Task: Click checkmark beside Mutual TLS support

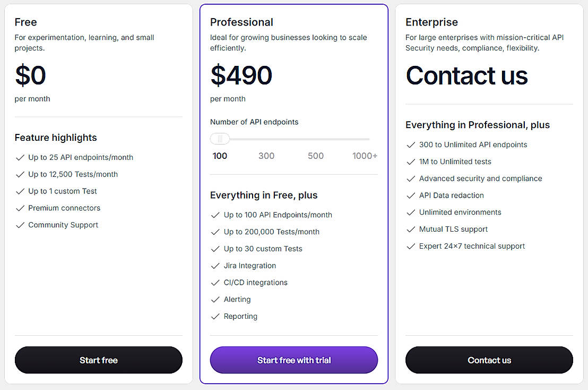Action: [x=411, y=230]
